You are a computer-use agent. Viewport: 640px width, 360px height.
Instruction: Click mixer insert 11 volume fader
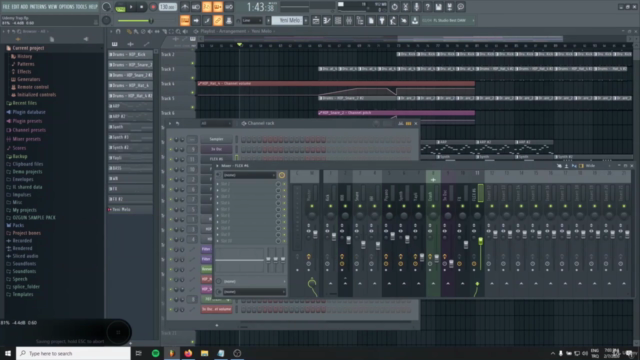pyautogui.click(x=480, y=241)
